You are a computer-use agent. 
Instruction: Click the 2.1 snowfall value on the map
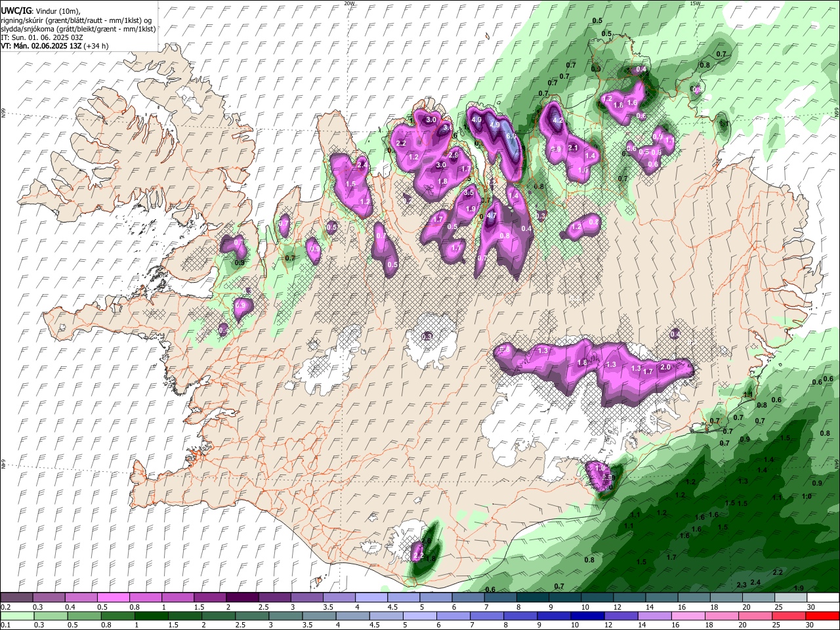click(x=573, y=148)
